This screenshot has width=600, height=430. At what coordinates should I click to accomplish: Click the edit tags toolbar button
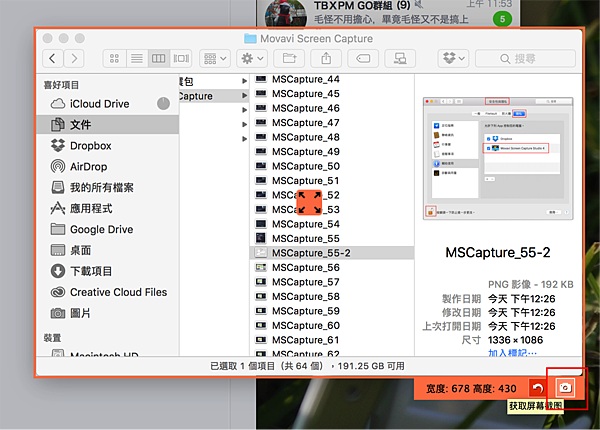coord(363,59)
